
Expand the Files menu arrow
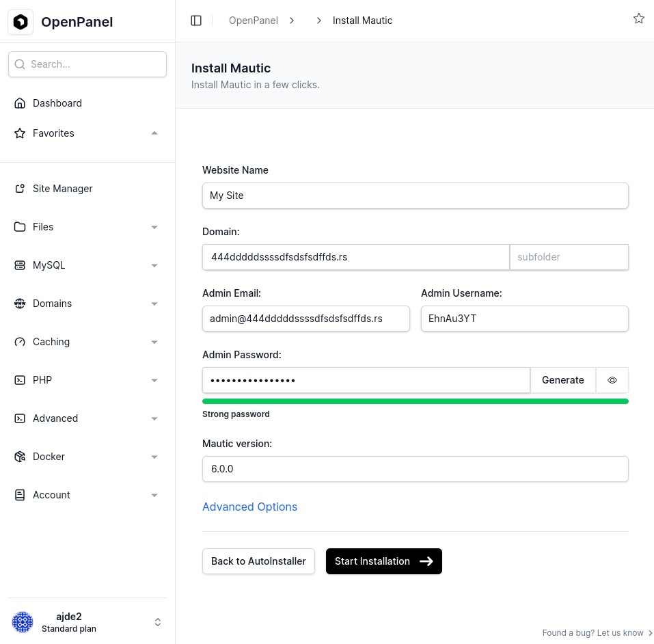(154, 228)
